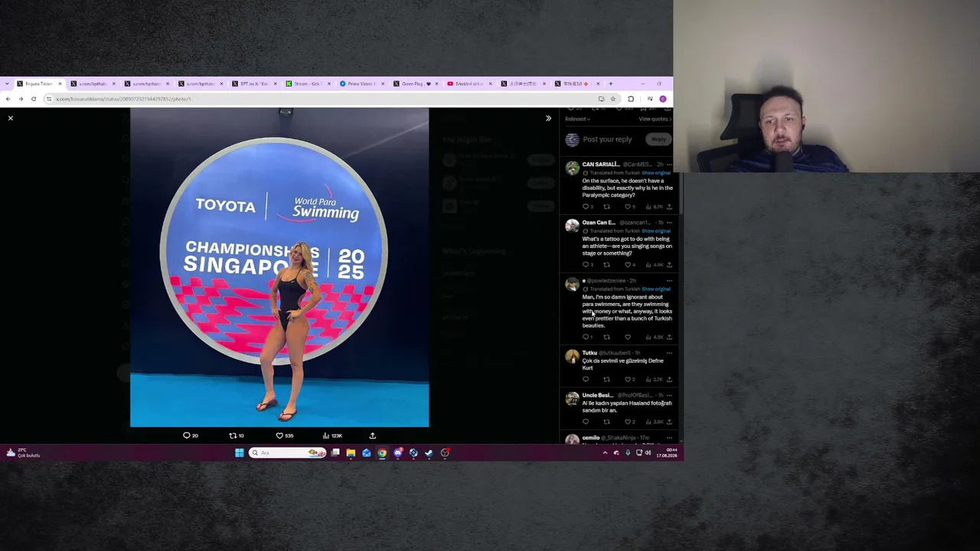This screenshot has width=980, height=551.
Task: Open more options on @powiedzeniee's reply
Action: pos(669,281)
